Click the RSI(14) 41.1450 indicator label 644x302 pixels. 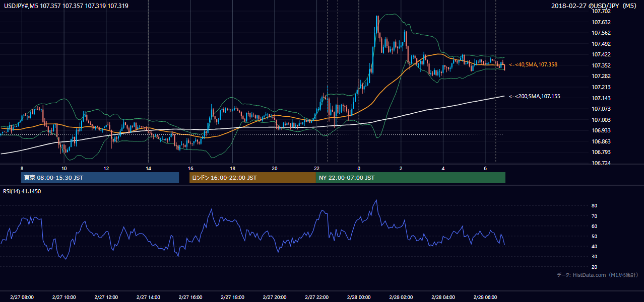[x=22, y=191]
